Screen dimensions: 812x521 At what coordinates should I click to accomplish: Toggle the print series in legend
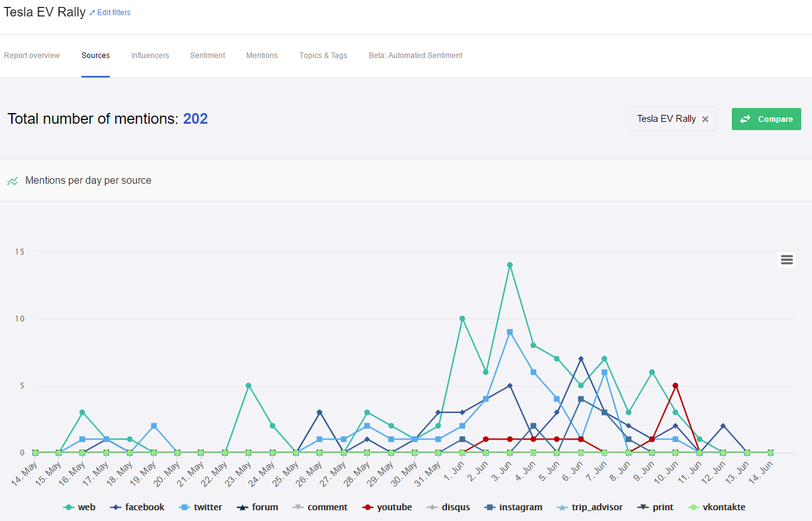tap(655, 507)
